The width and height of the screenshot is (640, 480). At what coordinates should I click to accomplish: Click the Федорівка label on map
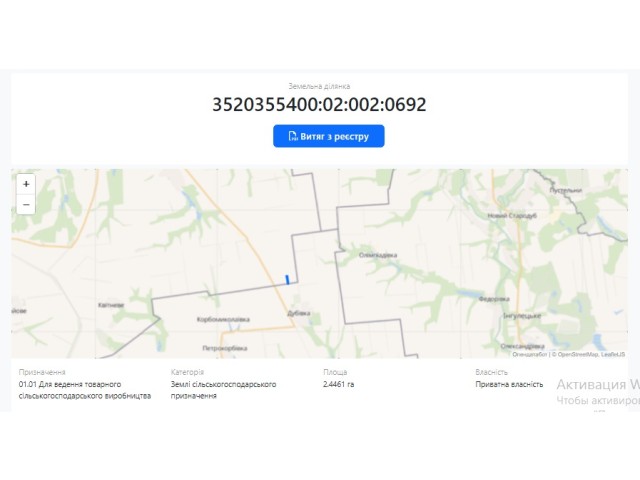[494, 299]
